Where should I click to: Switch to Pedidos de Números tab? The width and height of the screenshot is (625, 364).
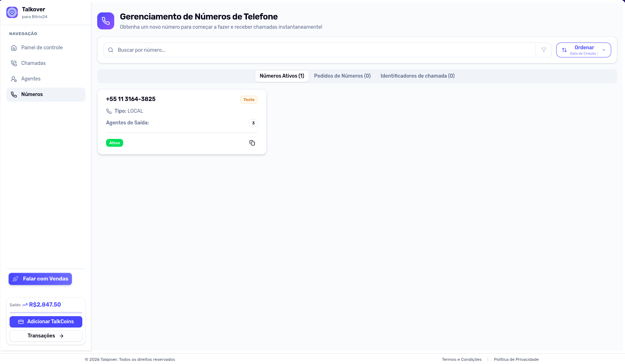(x=342, y=76)
